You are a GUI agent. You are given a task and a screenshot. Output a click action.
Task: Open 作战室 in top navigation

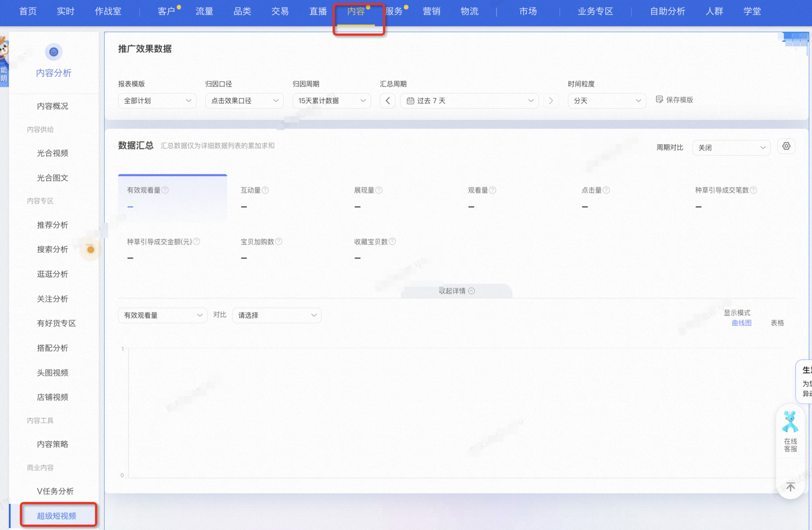click(x=108, y=11)
